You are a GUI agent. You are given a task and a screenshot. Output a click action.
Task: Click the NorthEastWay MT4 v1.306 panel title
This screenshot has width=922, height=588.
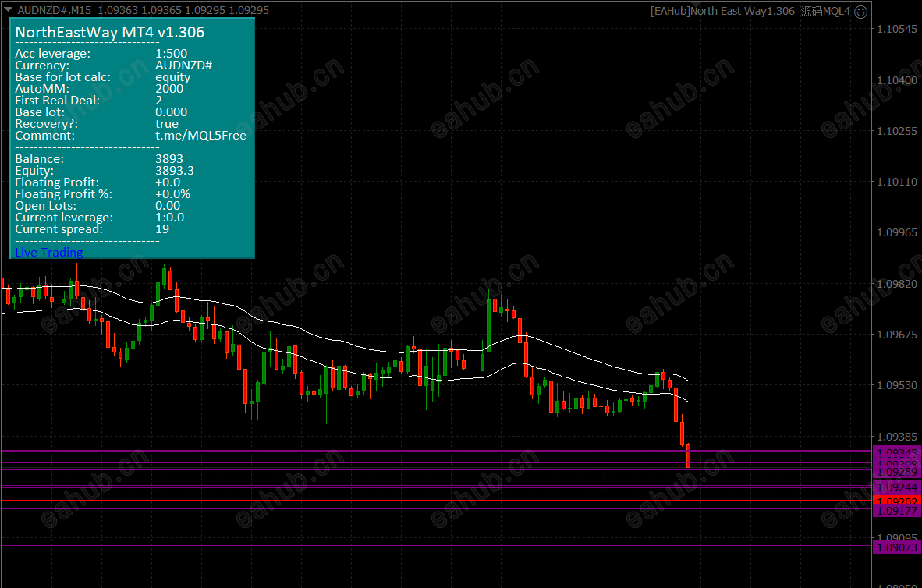click(110, 32)
